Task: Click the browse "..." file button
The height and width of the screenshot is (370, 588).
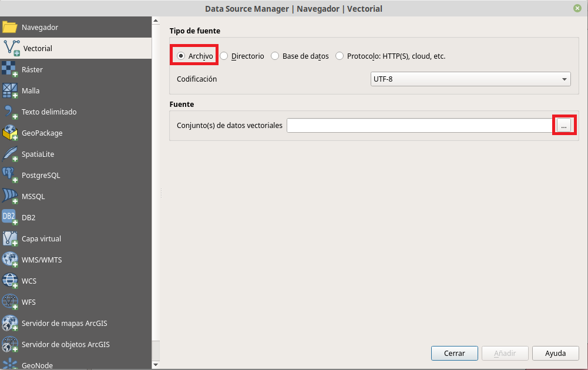Action: tap(563, 126)
